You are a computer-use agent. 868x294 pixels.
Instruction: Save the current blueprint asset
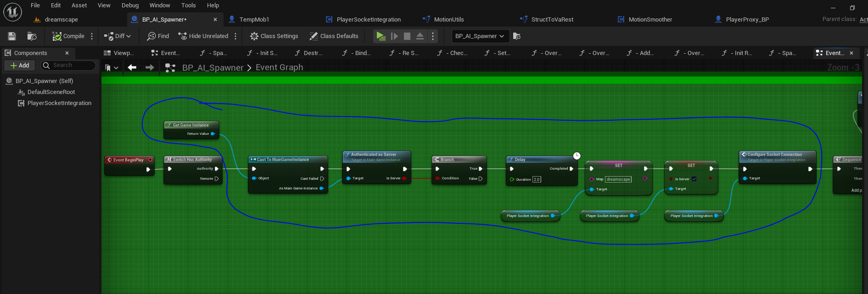(x=12, y=36)
